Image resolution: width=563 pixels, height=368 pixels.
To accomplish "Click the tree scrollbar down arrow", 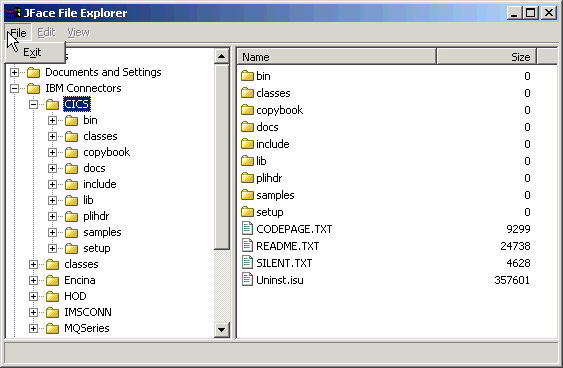I will click(222, 330).
